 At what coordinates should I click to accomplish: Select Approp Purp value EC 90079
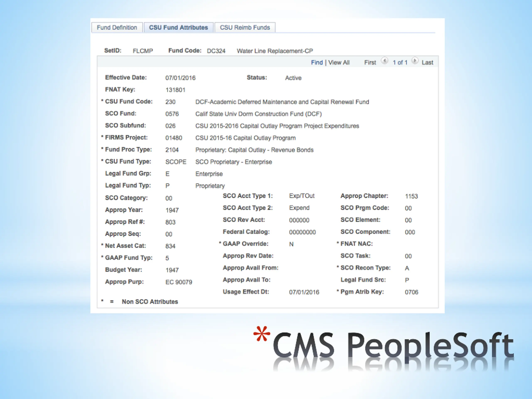[x=179, y=282]
